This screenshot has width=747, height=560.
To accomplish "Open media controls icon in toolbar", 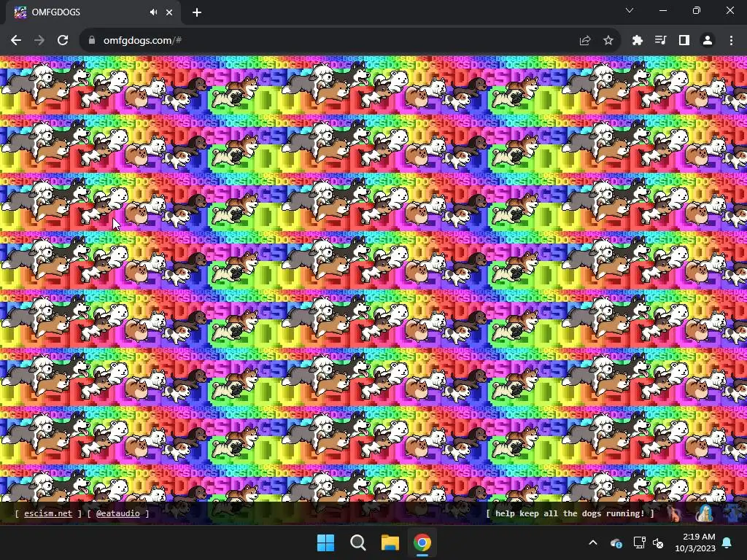I will (661, 41).
